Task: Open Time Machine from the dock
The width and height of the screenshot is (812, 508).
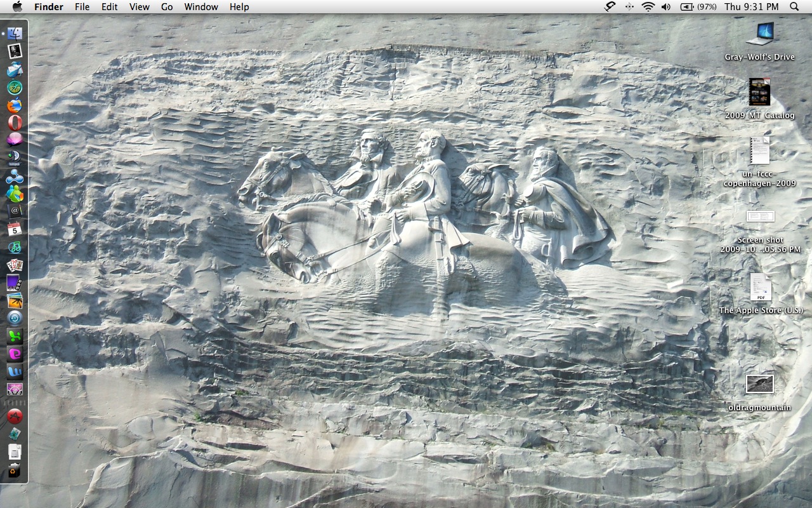Action: tap(15, 318)
